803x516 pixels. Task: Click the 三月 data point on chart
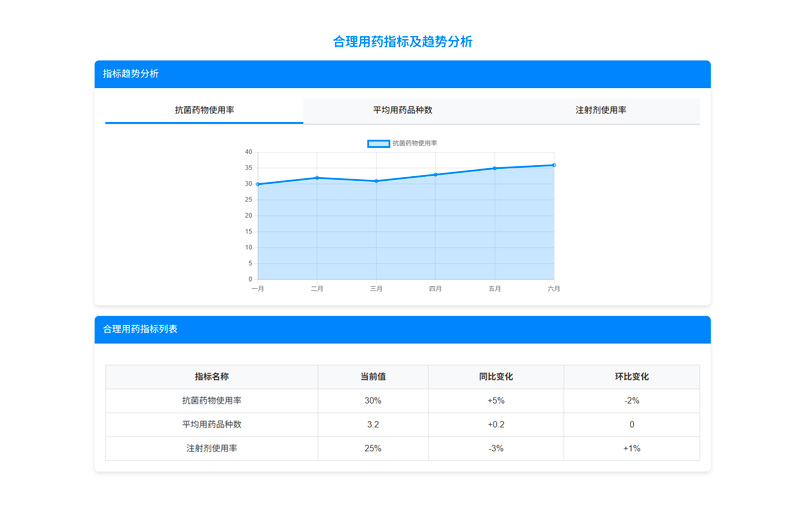(x=376, y=181)
